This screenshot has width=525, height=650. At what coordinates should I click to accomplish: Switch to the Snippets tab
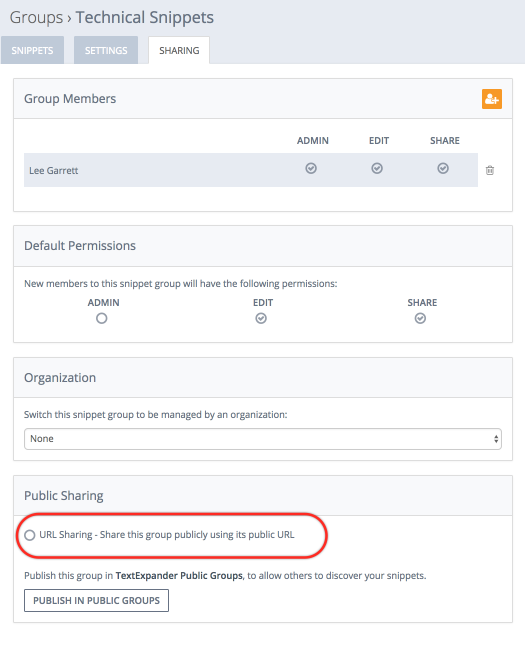tap(32, 50)
